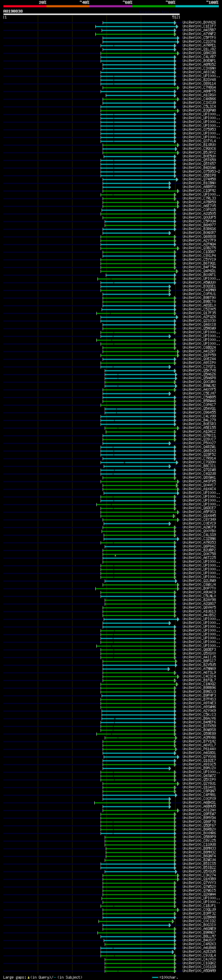Select hit label UniRef100_A6E705
This screenshot has height=980, width=222.
click(x=199, y=206)
